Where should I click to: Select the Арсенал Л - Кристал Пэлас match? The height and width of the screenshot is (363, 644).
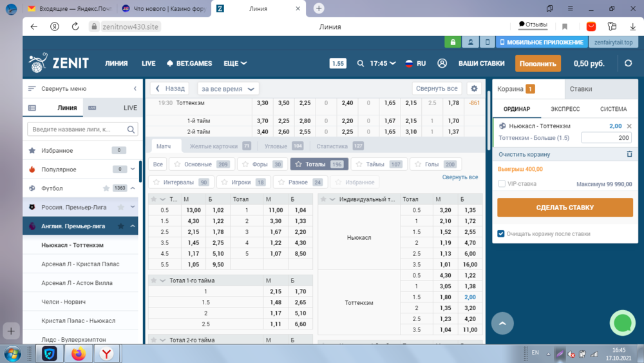[x=80, y=264]
